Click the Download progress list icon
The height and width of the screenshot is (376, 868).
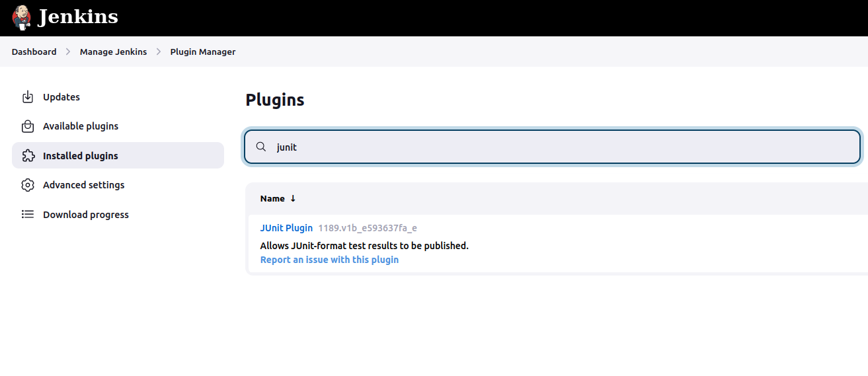tap(28, 215)
